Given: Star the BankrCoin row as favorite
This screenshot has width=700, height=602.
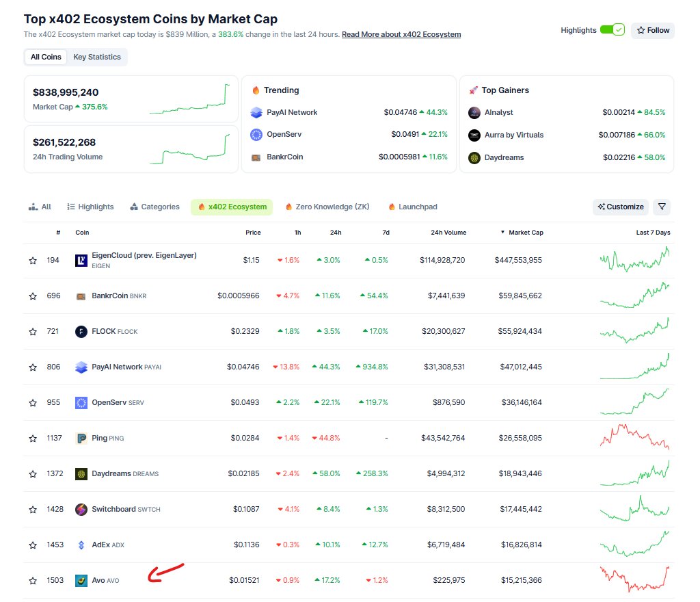Looking at the screenshot, I should (33, 296).
